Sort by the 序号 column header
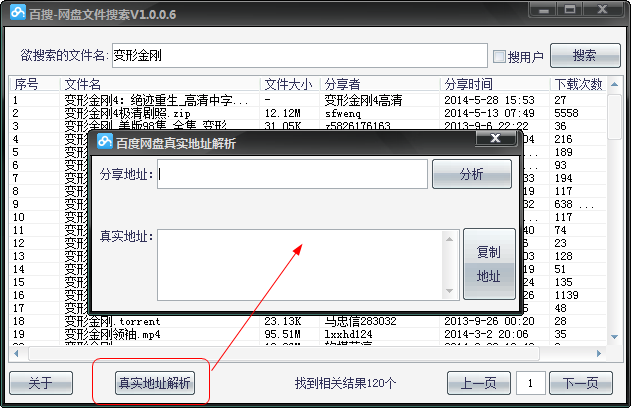Viewport: 631px width, 408px height. 35,84
